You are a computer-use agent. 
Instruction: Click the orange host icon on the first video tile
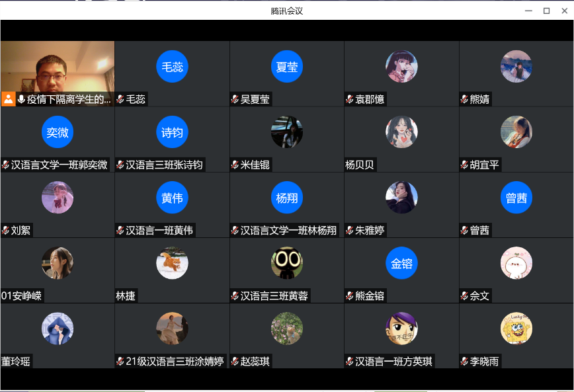tap(9, 99)
